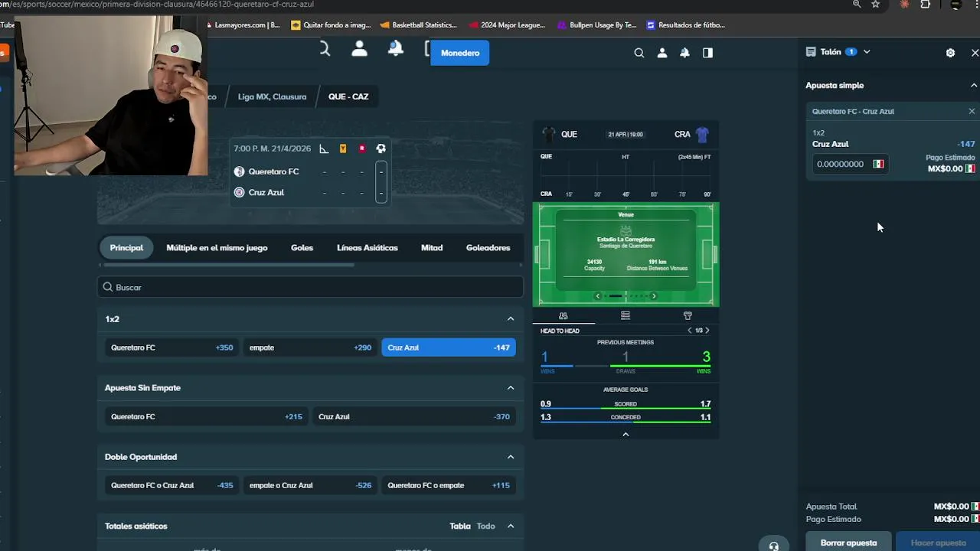Collapse Apuesta simple section
The height and width of the screenshot is (551, 980).
[974, 85]
